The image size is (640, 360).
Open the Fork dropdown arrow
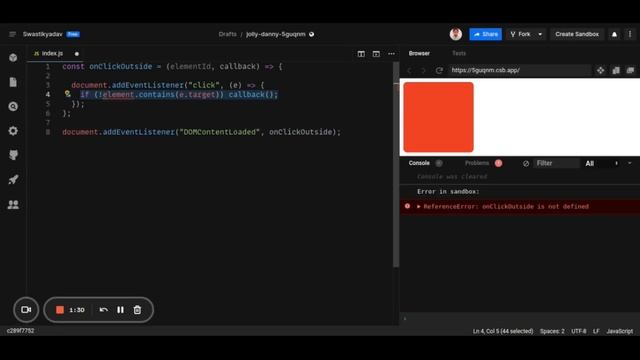pyautogui.click(x=540, y=34)
